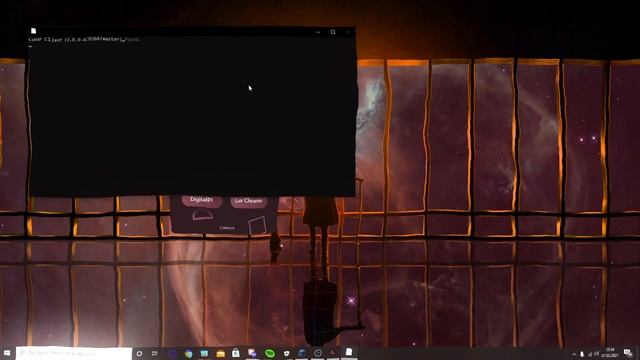The width and height of the screenshot is (640, 360).
Task: Click the console window title bar icon
Action: pyautogui.click(x=33, y=31)
